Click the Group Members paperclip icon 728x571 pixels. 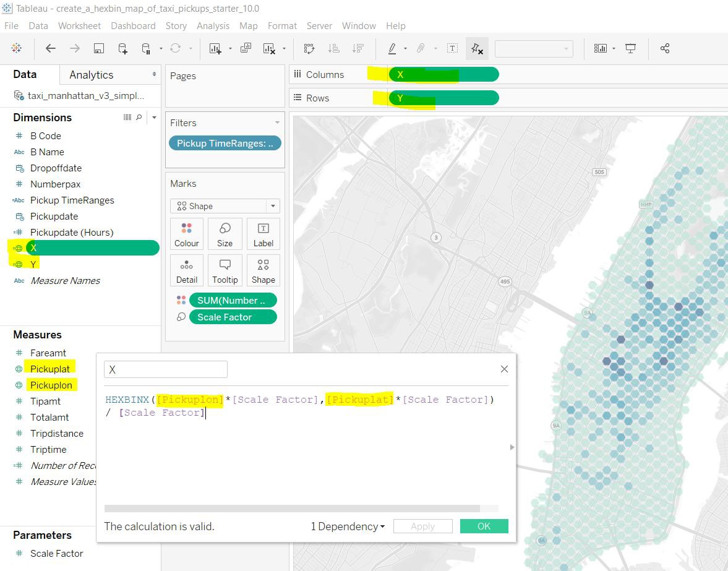421,48
